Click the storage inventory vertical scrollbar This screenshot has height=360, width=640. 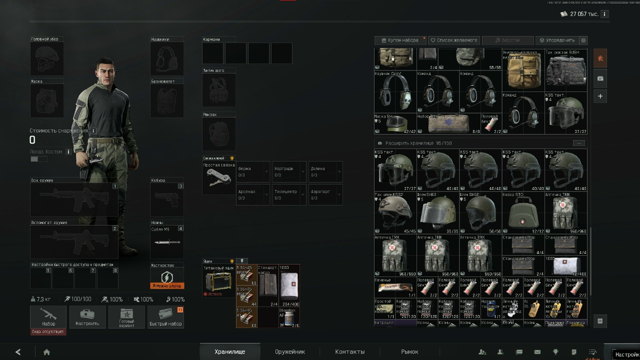tap(590, 261)
